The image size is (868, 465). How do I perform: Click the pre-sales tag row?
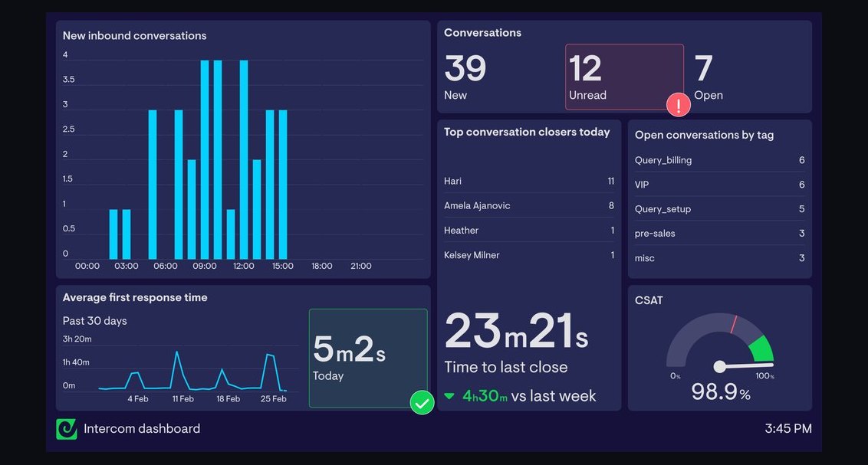tap(720, 234)
